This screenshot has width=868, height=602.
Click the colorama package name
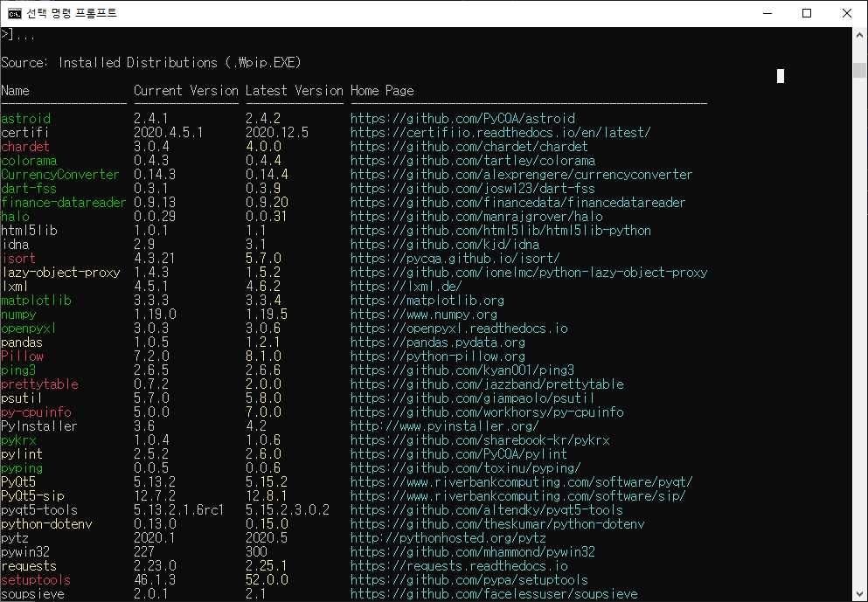29,161
